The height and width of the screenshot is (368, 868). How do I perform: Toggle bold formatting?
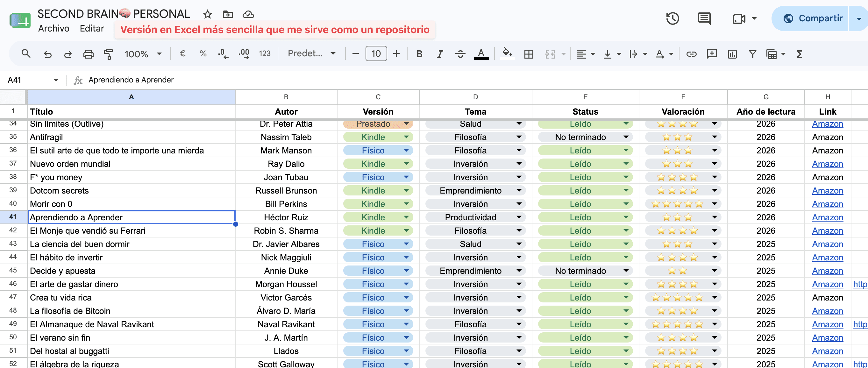click(419, 54)
